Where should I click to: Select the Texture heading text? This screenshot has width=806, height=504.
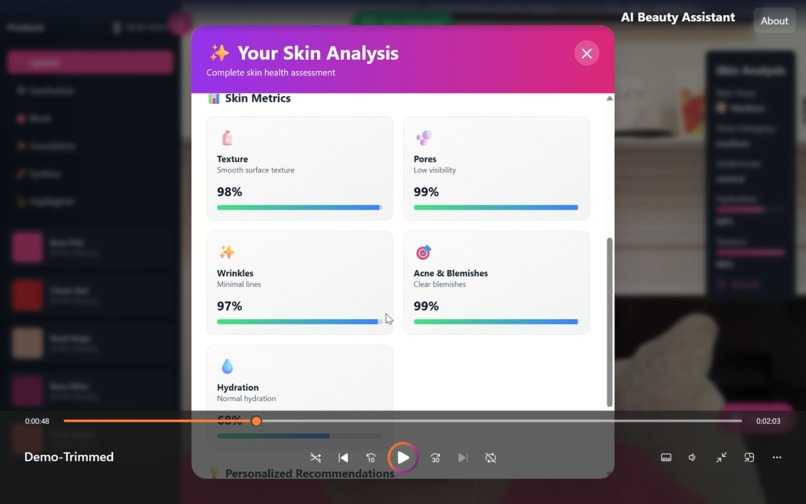coord(232,159)
